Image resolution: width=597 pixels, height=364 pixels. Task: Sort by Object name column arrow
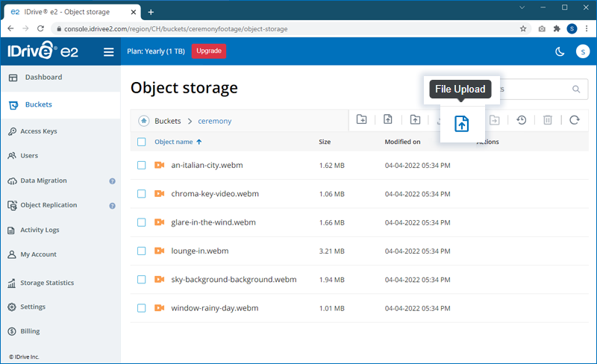click(x=199, y=142)
